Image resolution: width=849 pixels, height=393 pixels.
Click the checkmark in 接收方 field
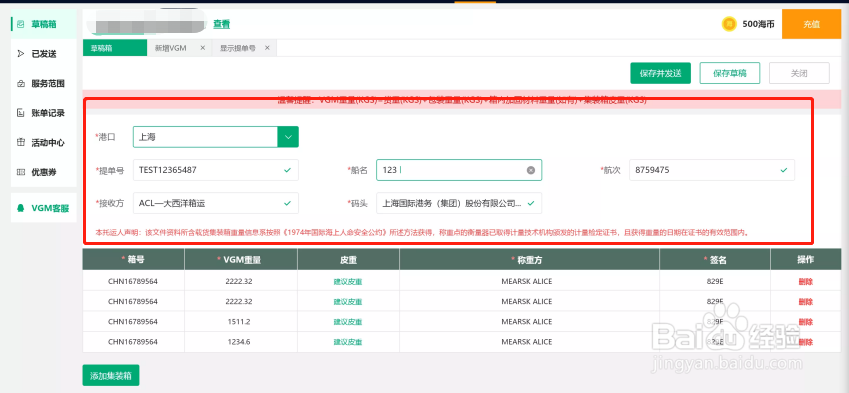(287, 203)
